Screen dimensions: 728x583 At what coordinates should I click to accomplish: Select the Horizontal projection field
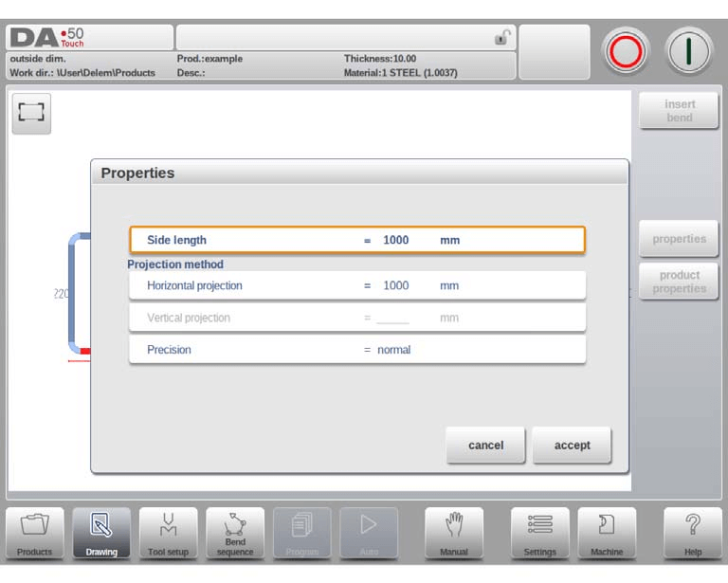coord(356,285)
